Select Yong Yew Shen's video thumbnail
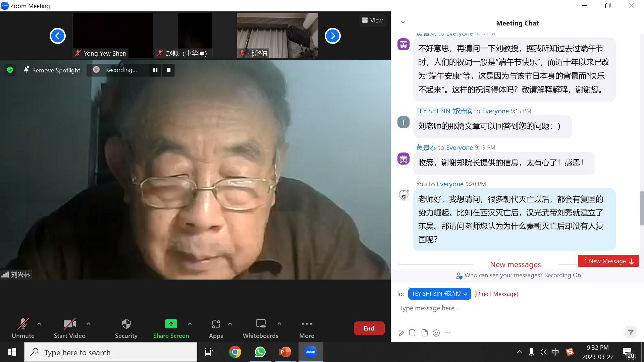The image size is (644, 362). point(113,36)
